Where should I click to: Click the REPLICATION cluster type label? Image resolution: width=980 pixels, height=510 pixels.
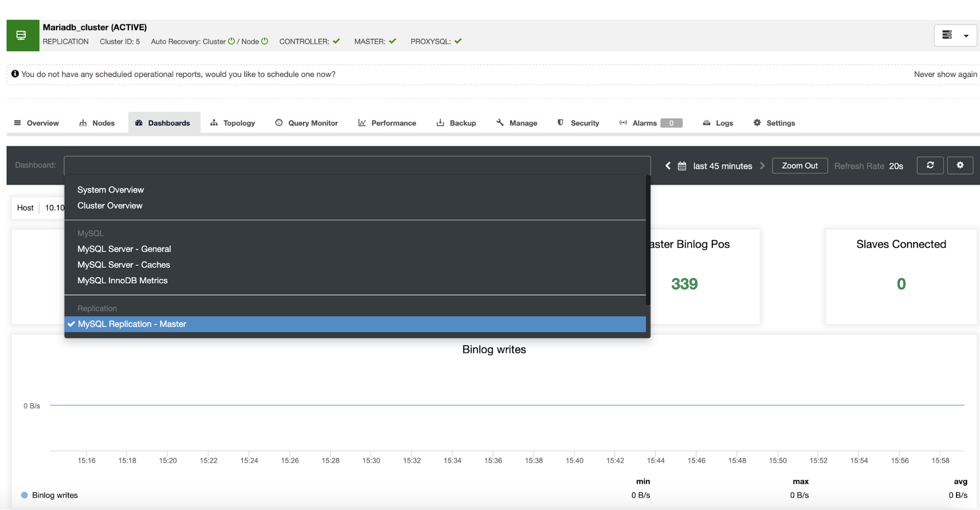pyautogui.click(x=66, y=42)
